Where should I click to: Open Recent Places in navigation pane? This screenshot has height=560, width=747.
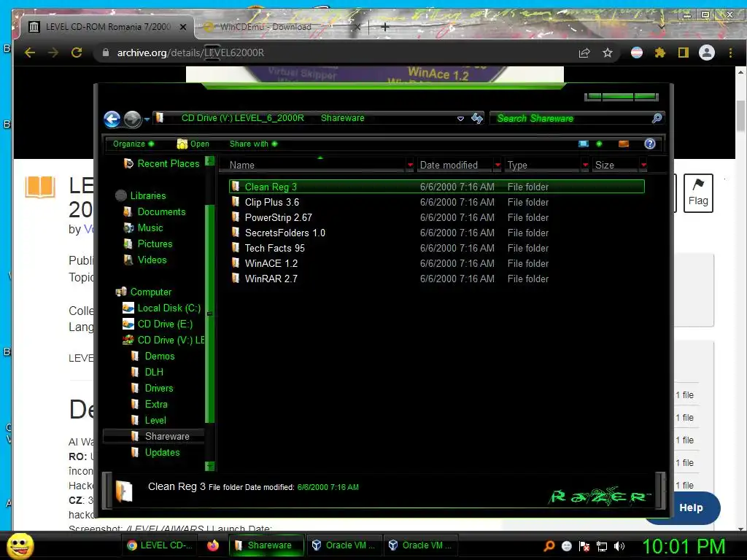point(161,163)
